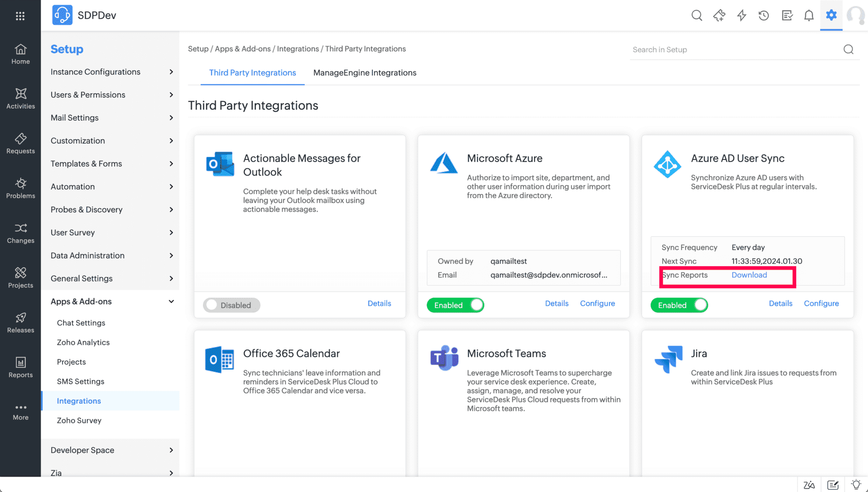Open the Problems module icon
The width and height of the screenshot is (868, 492).
20,188
